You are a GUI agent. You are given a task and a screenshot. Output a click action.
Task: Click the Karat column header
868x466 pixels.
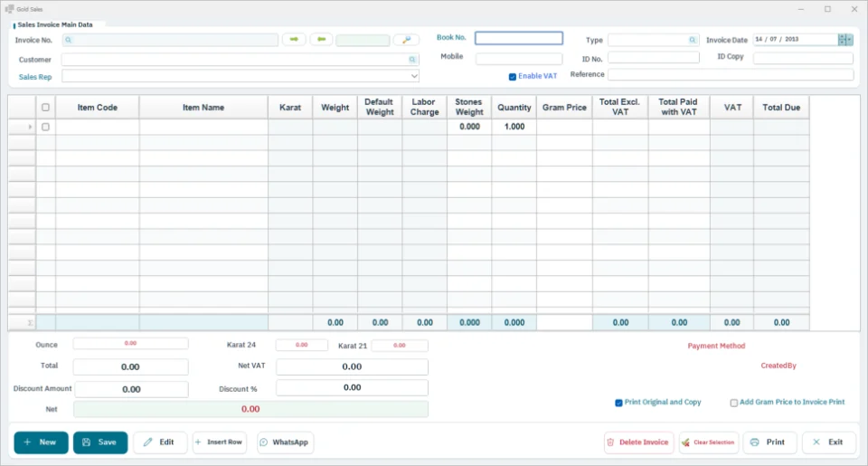click(290, 108)
